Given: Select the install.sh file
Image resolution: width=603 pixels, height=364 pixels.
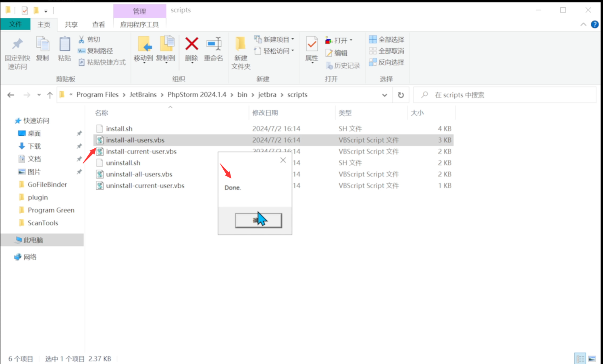Looking at the screenshot, I should 119,129.
